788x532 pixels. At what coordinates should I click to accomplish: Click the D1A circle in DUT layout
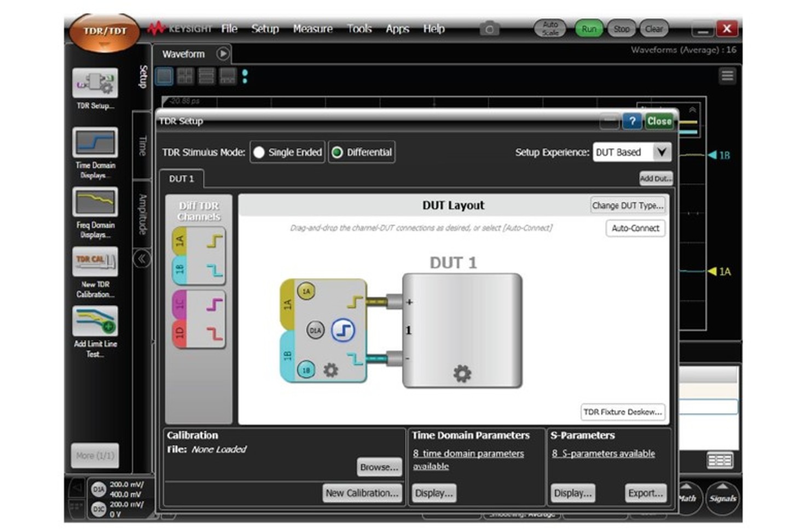pyautogui.click(x=315, y=330)
